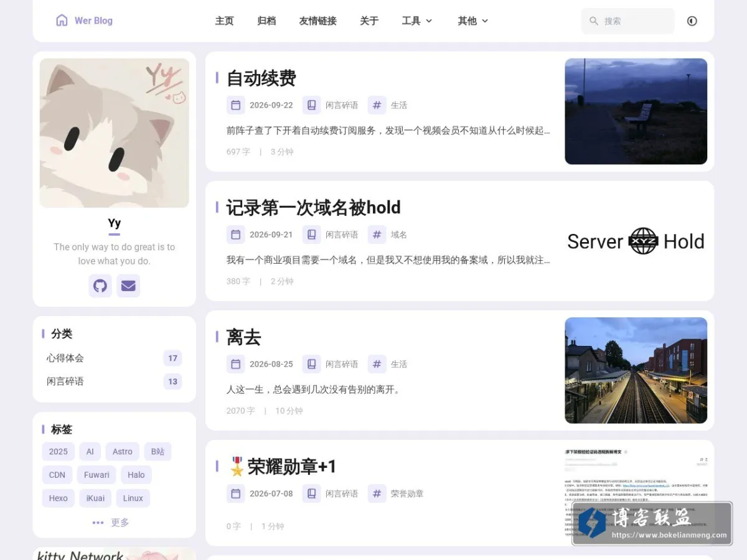Click calendar icon beside 2026-09-21
747x560 pixels.
click(x=236, y=235)
